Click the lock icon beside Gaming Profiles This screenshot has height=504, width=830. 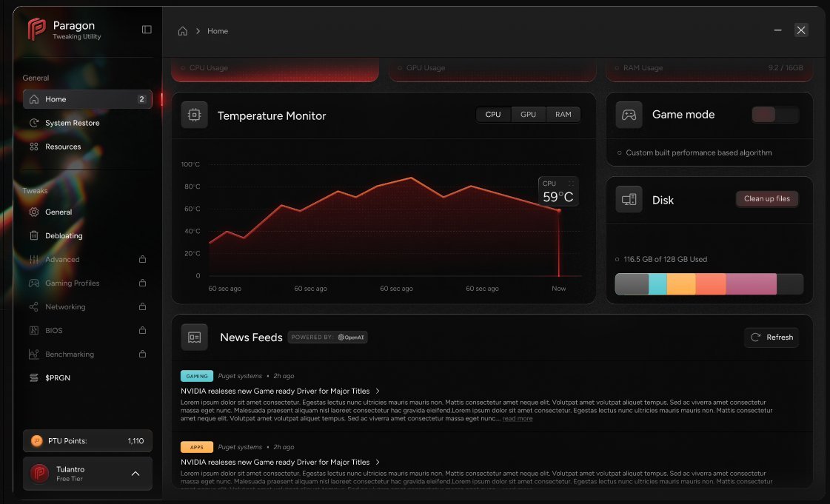pyautogui.click(x=142, y=283)
